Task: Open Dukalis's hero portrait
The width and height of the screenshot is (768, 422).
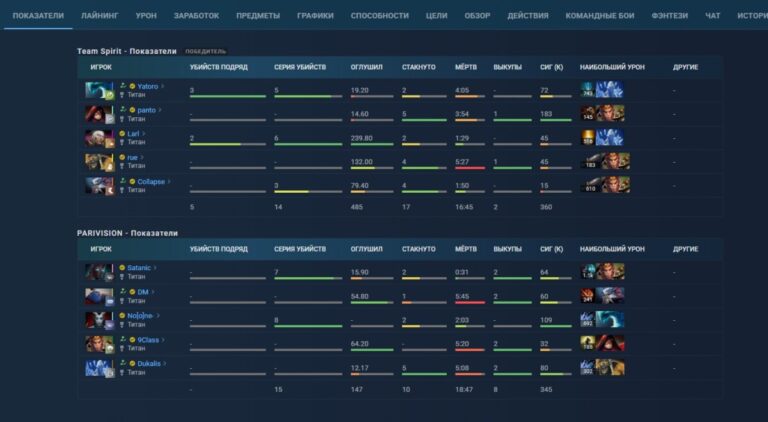Action: [x=100, y=368]
